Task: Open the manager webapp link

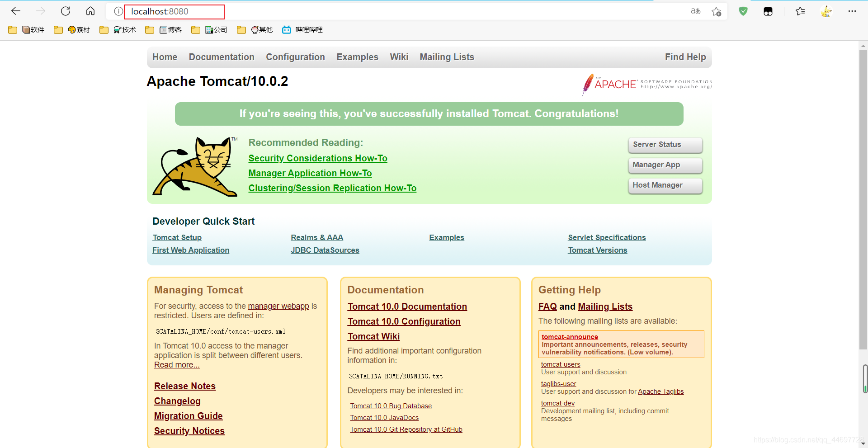Action: click(x=278, y=306)
